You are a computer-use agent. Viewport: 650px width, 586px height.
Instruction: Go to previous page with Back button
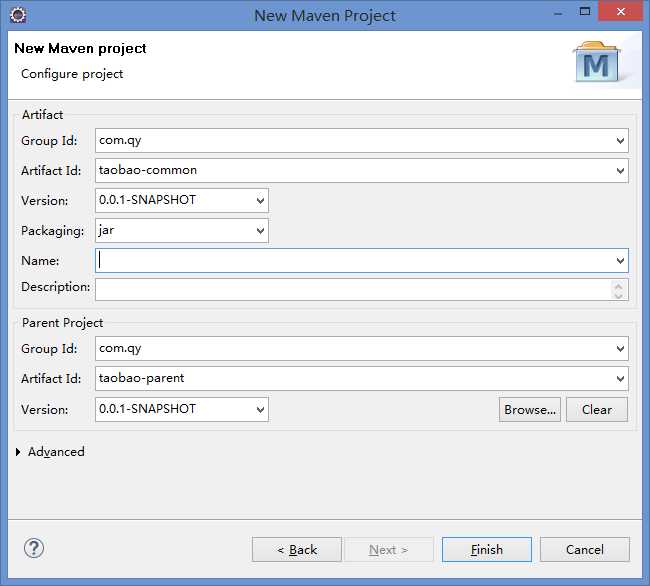tap(297, 550)
